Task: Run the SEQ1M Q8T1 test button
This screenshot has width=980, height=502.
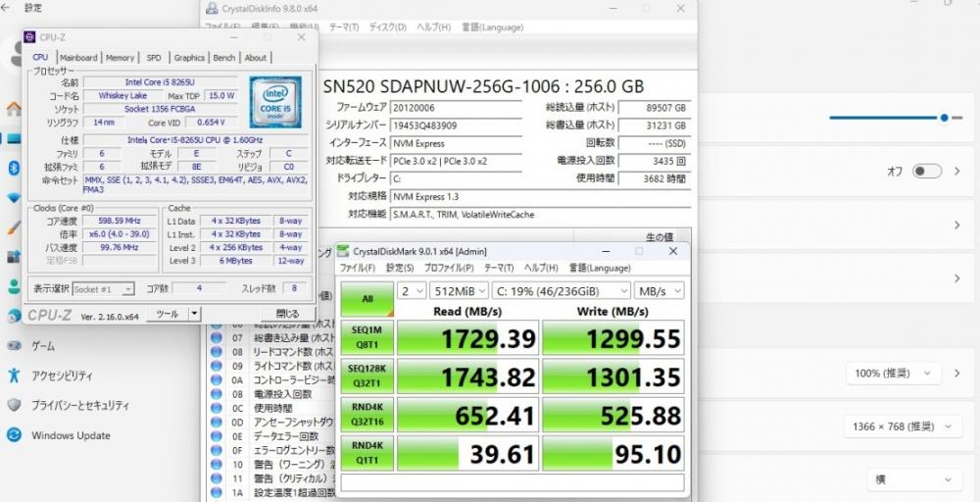Action: [x=367, y=338]
